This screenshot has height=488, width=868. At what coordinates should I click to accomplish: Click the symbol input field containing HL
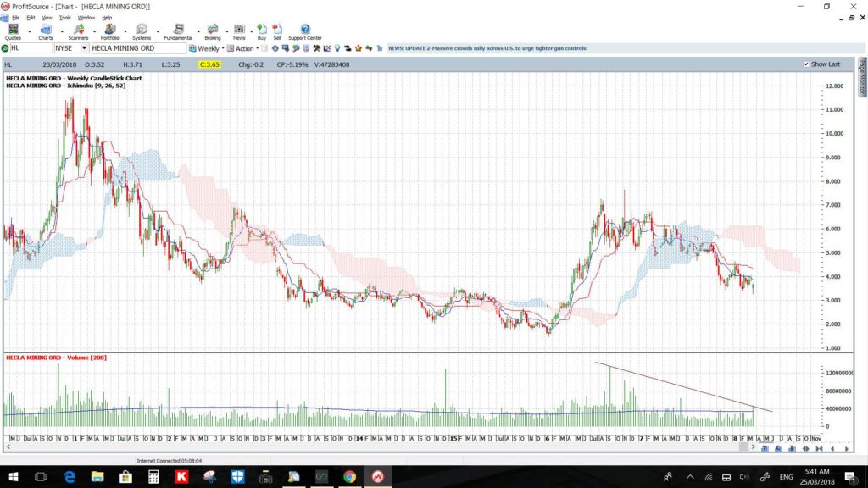click(31, 48)
